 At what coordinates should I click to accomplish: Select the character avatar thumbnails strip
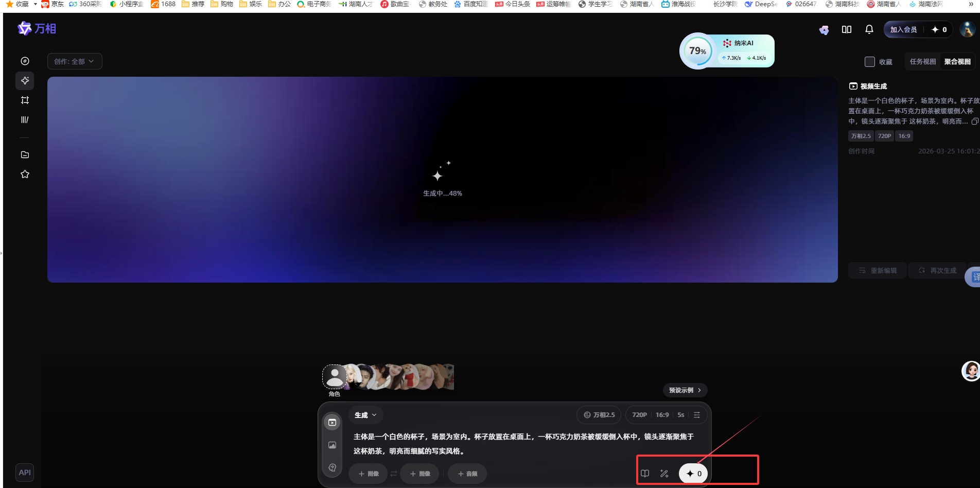coord(400,377)
